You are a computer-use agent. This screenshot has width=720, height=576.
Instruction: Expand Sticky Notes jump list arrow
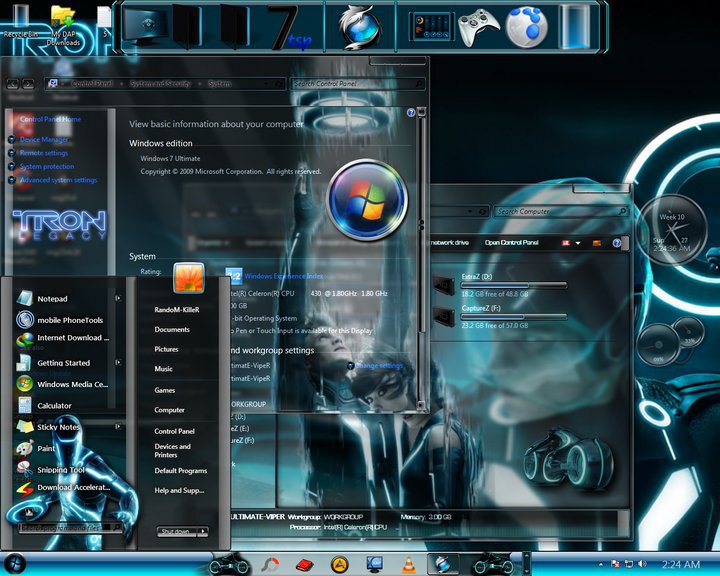(x=118, y=427)
